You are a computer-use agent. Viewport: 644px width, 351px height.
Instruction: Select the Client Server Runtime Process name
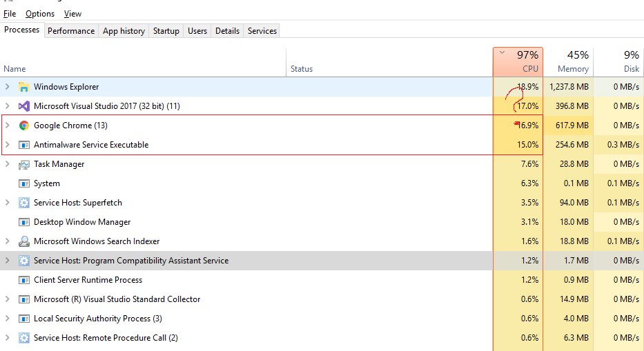pos(88,280)
